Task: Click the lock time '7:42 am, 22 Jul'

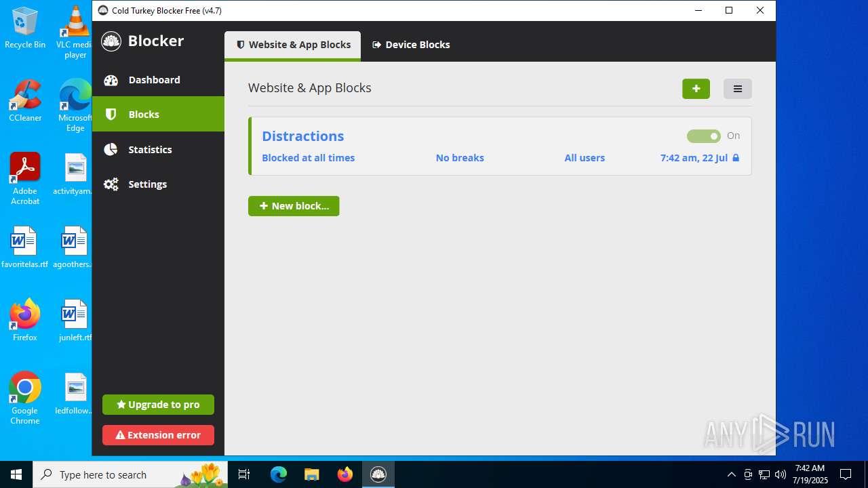Action: 694,158
